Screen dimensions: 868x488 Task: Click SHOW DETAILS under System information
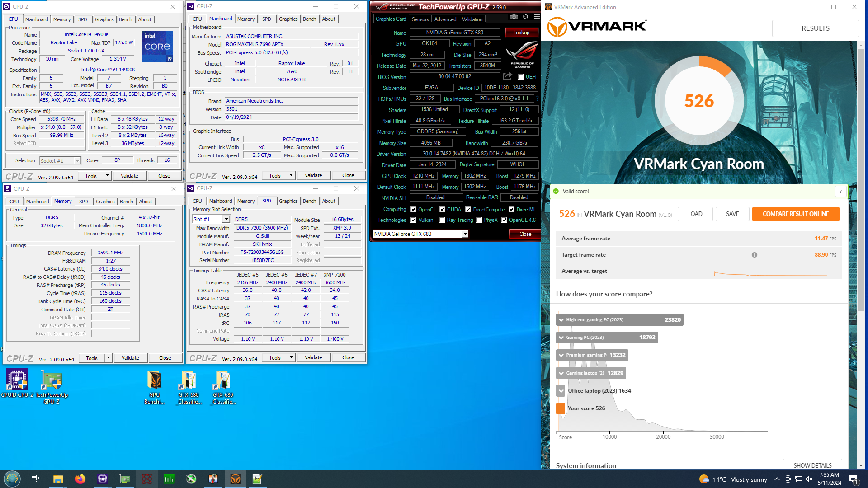(x=812, y=465)
